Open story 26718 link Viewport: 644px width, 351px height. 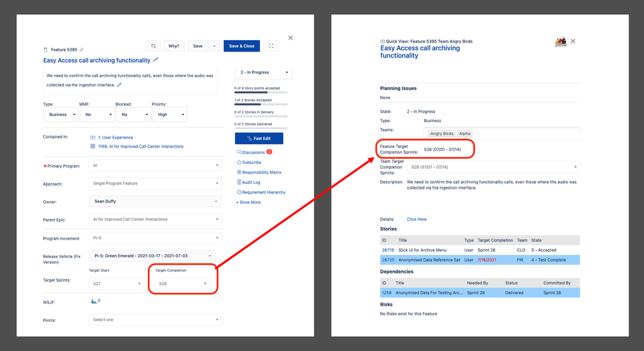(x=388, y=250)
